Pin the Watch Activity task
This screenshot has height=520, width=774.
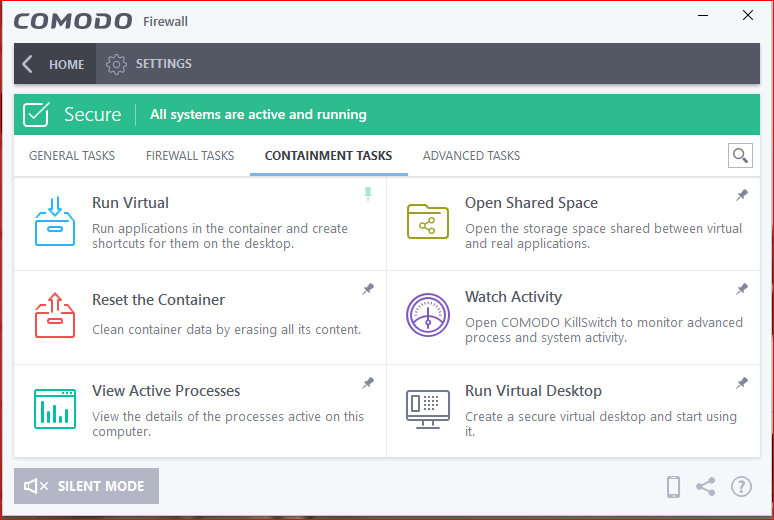pos(741,289)
